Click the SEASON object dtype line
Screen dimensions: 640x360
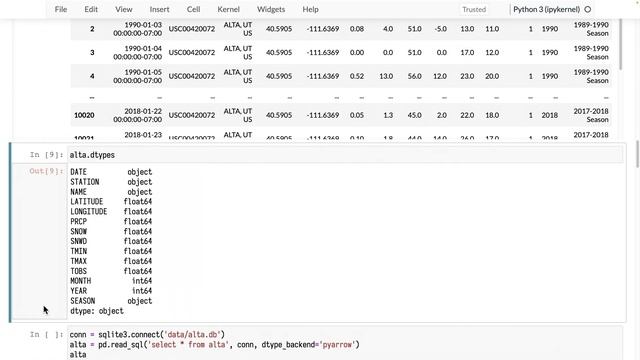tap(111, 301)
